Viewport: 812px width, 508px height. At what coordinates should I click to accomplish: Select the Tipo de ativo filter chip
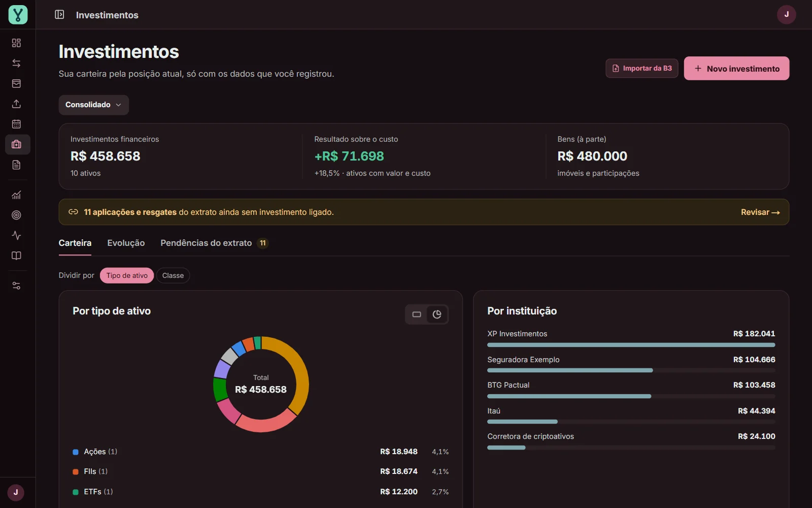point(127,275)
